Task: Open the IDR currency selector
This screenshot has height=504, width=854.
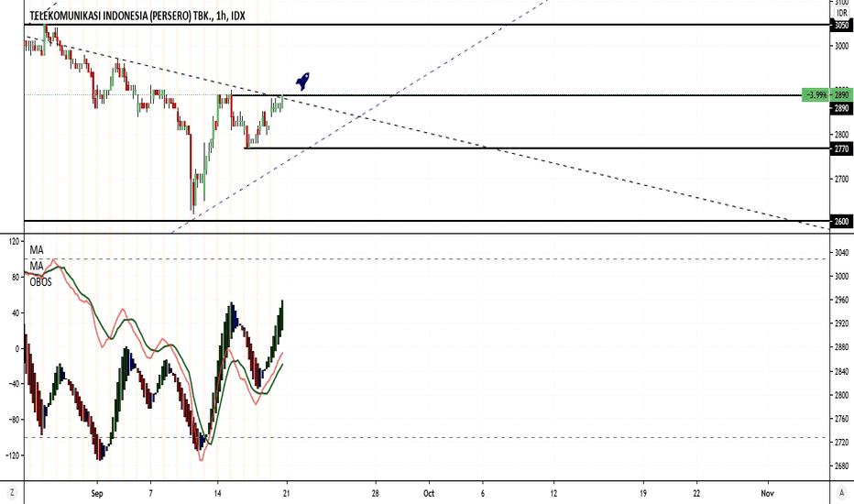Action: point(842,13)
